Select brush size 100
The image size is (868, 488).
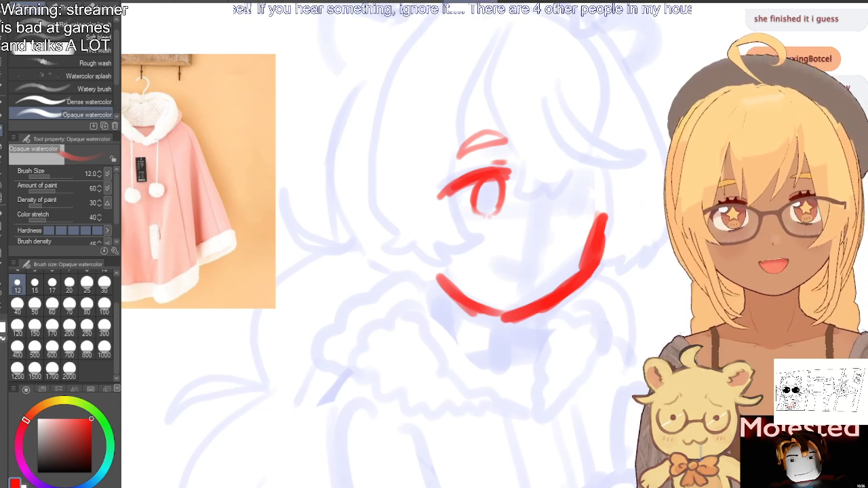point(104,307)
